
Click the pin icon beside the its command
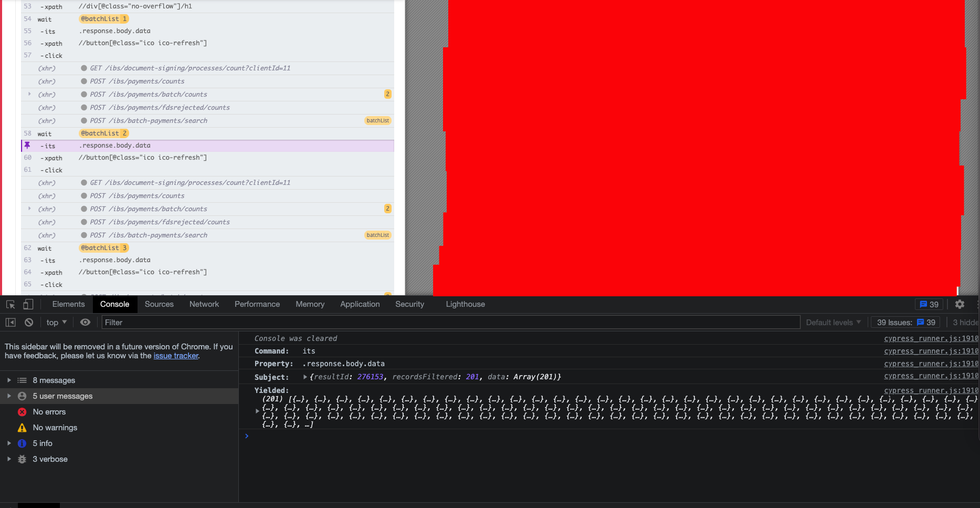(x=27, y=146)
